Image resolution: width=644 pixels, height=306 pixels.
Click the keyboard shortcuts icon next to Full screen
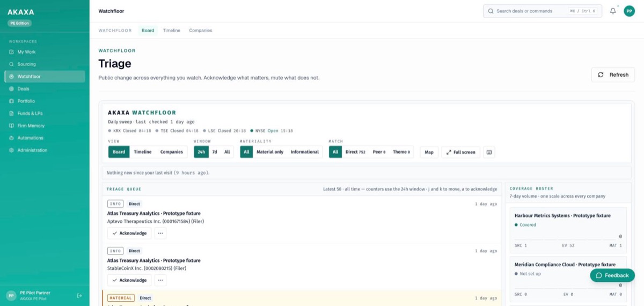489,152
